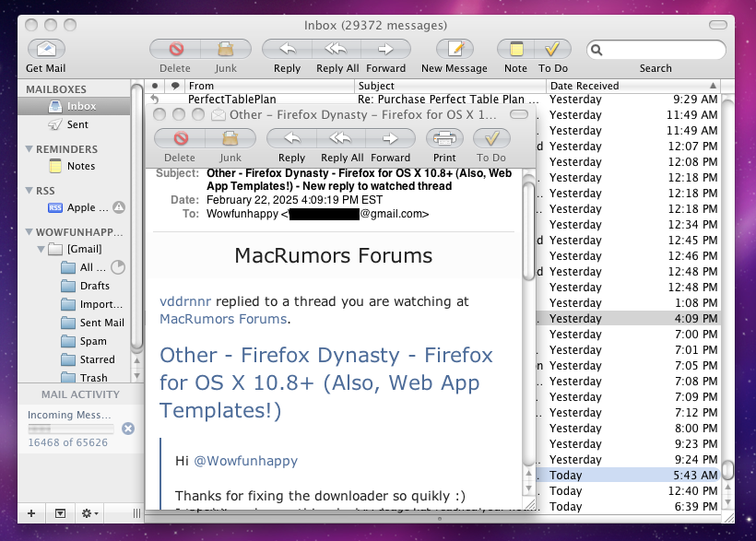Open the gear action menu

89,513
